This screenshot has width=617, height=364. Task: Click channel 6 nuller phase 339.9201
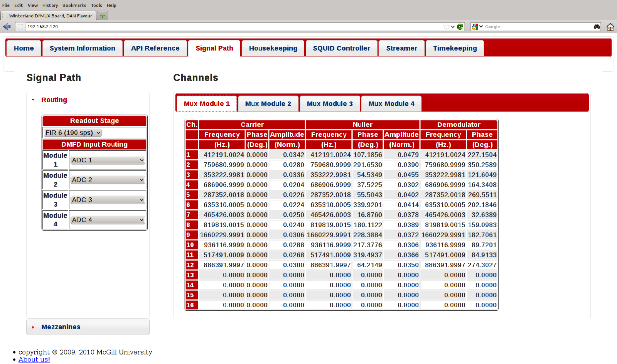click(x=368, y=205)
